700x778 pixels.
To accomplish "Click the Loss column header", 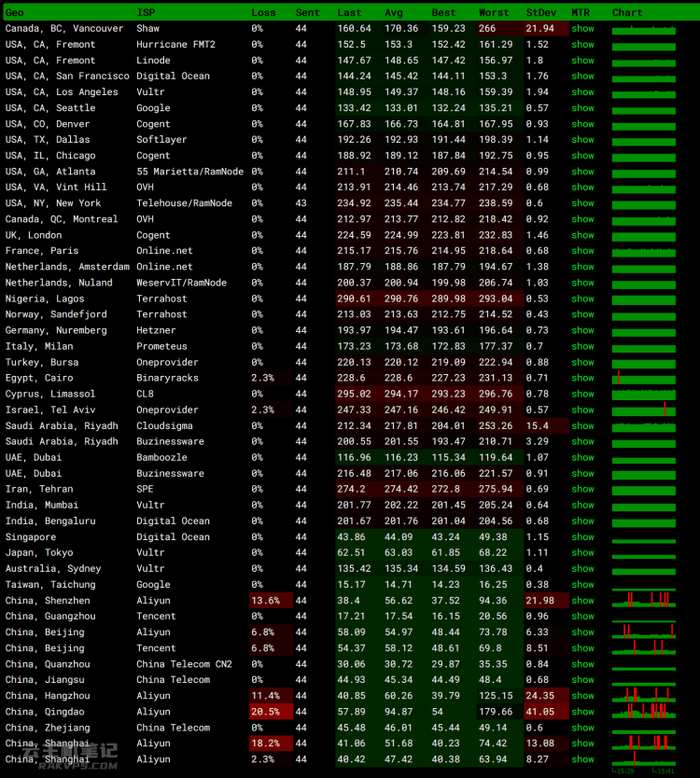I will pos(263,13).
